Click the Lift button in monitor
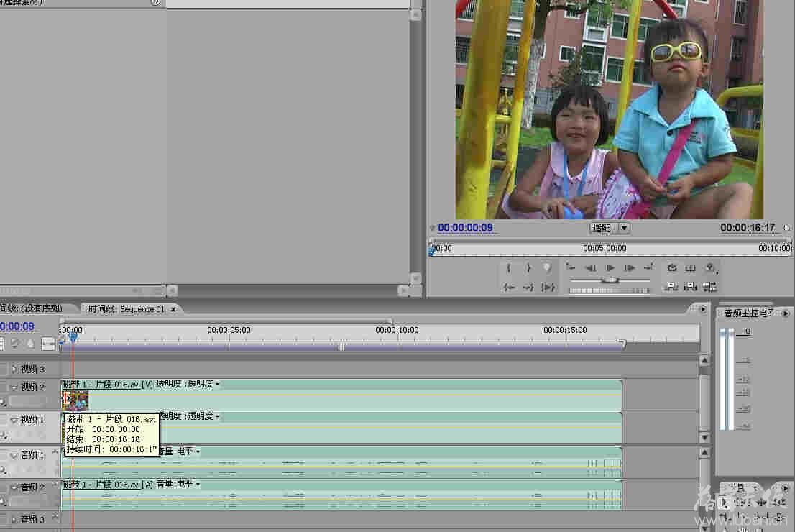 (x=671, y=288)
